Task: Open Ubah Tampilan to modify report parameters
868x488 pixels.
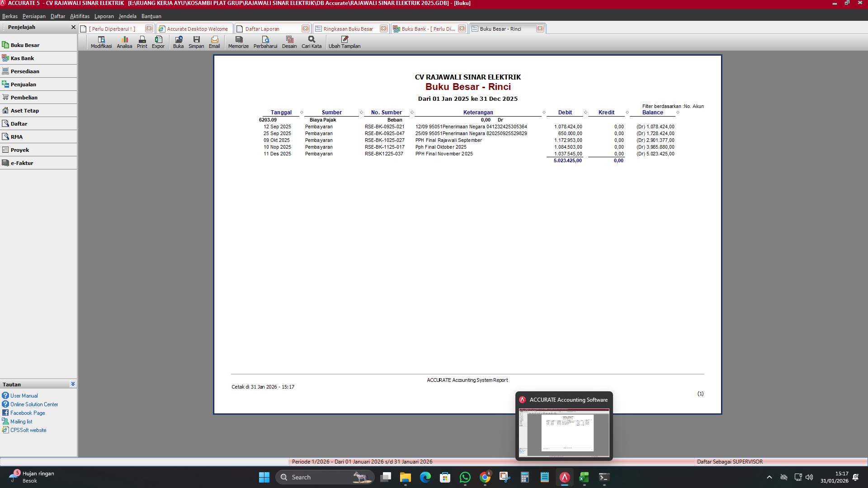Action: click(x=344, y=42)
